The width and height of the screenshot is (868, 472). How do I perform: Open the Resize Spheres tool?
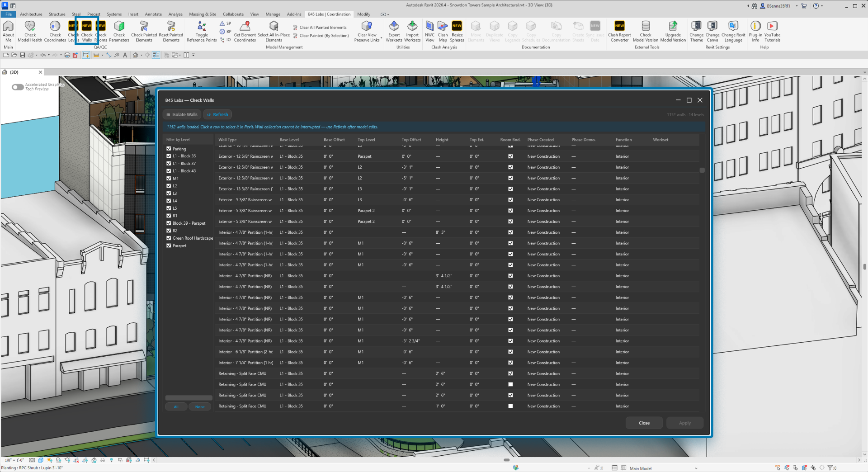pos(457,31)
